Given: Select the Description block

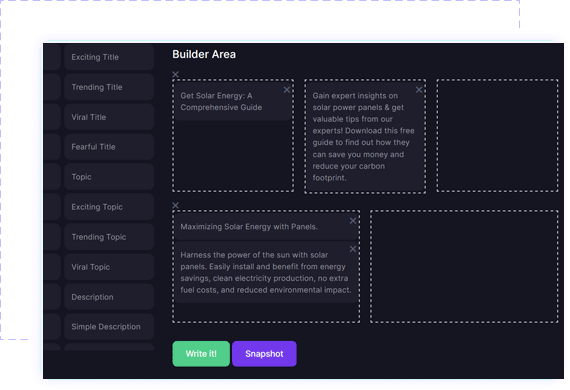Looking at the screenshot, I should [x=109, y=297].
